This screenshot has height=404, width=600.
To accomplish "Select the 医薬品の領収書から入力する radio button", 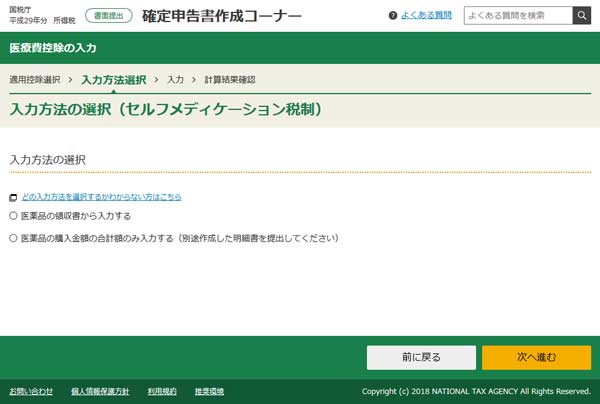I will pos(13,215).
